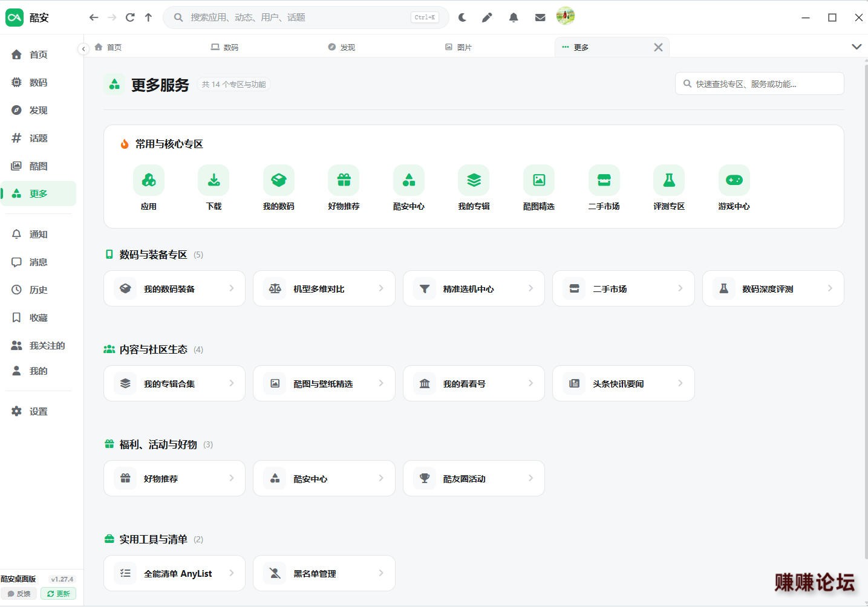
Task: Collapse the left sidebar chevron
Action: [x=83, y=48]
